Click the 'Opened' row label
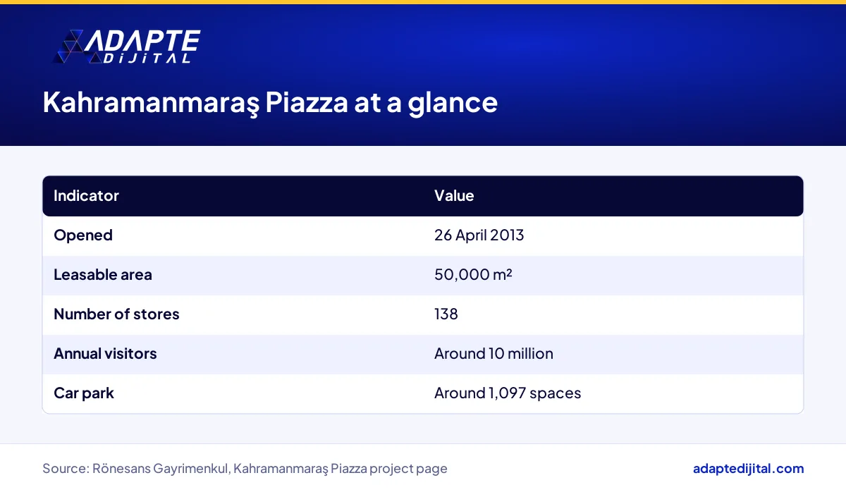Image resolution: width=846 pixels, height=504 pixels. [83, 235]
